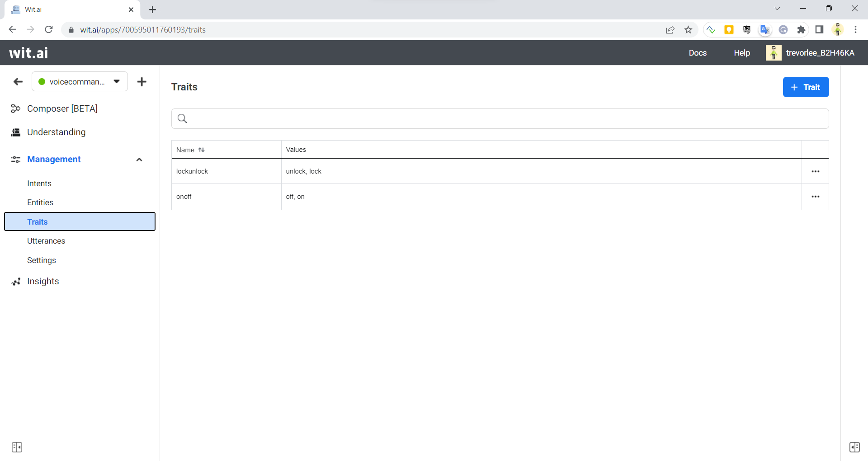The width and height of the screenshot is (868, 461).
Task: Open the Help link
Action: [742, 53]
